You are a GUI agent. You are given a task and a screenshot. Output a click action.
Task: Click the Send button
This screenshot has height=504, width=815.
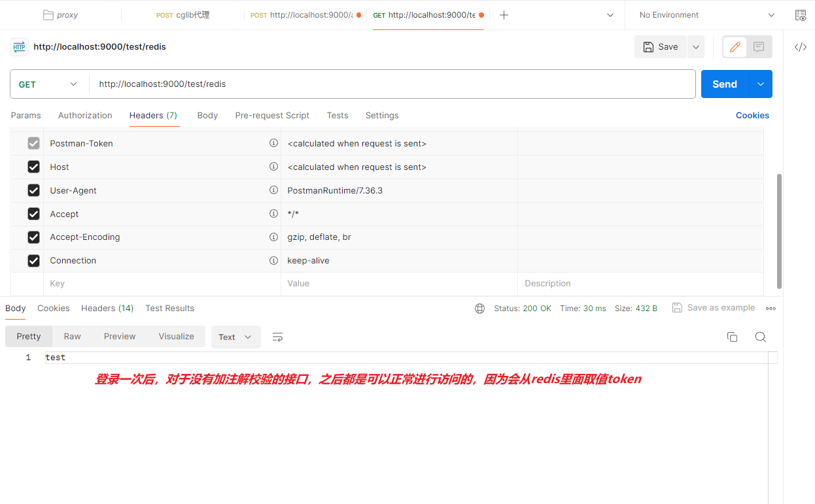[x=724, y=84]
